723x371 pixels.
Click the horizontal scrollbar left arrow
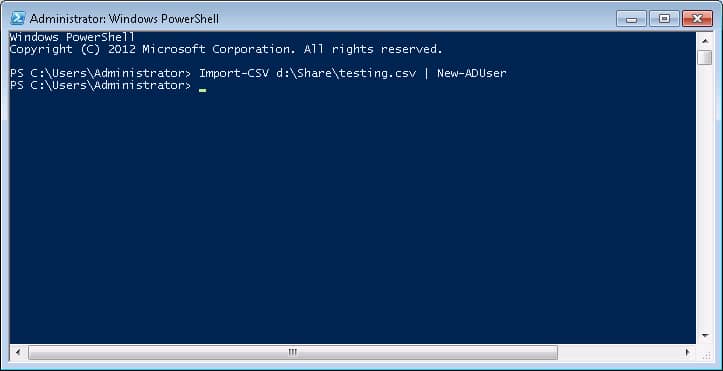(x=18, y=353)
